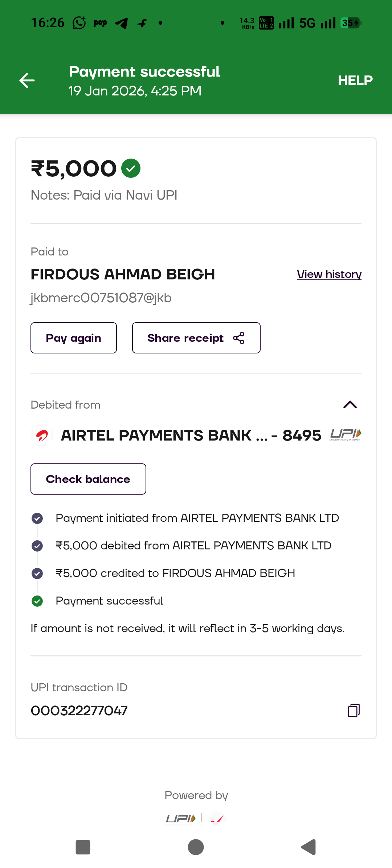
Task: Tap the ₹5,000 credited step checkmark
Action: [x=37, y=573]
